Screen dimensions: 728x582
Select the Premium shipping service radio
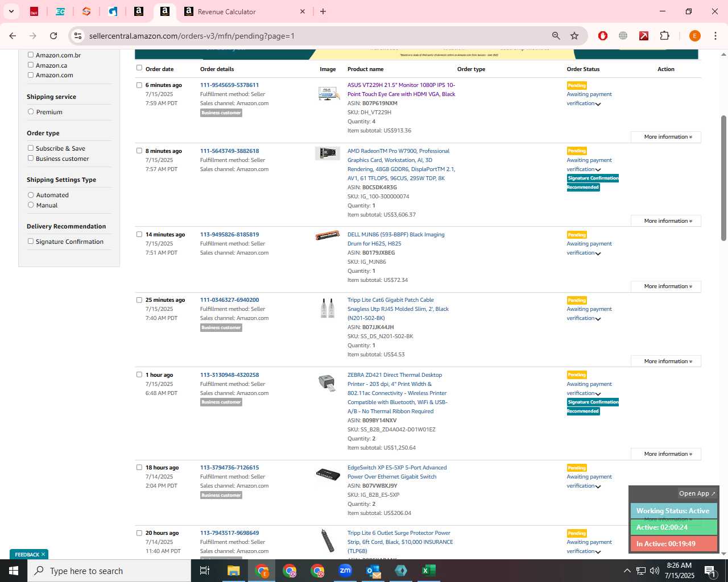[31, 111]
